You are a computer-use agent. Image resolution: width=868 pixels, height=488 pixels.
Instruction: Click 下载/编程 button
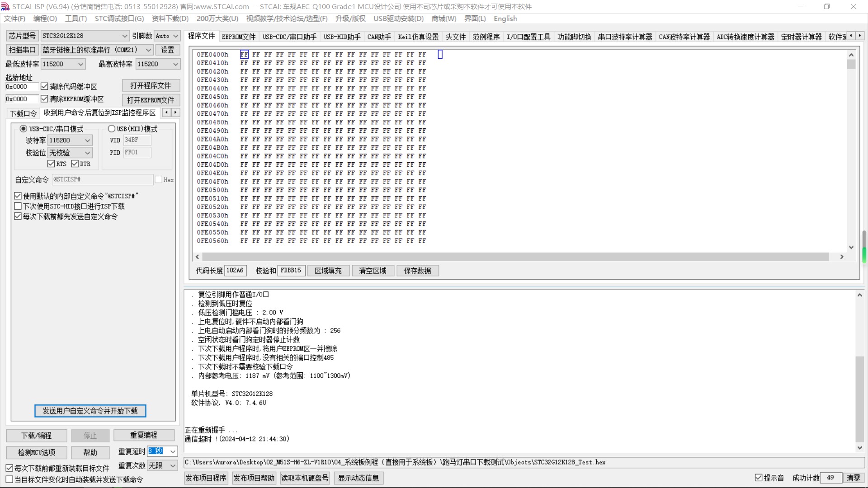click(37, 436)
